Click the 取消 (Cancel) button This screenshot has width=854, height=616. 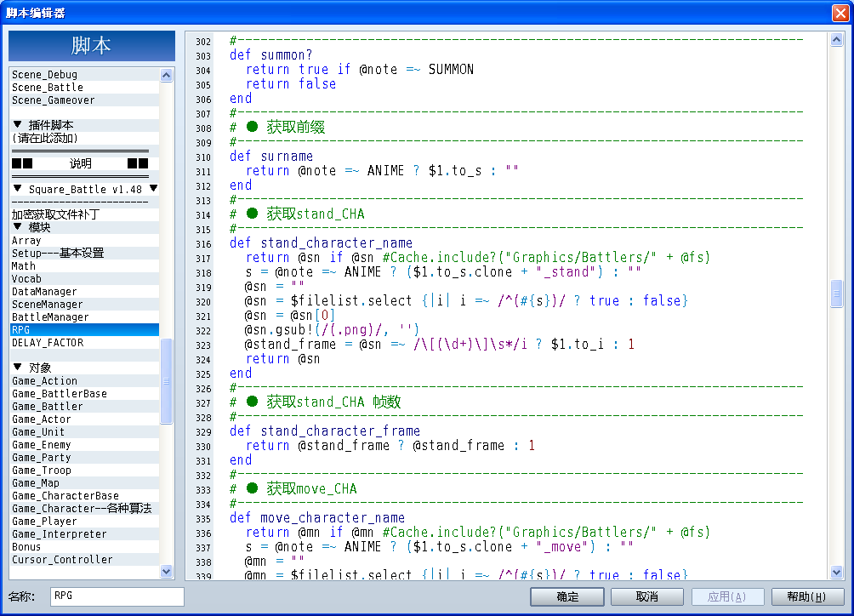[647, 596]
